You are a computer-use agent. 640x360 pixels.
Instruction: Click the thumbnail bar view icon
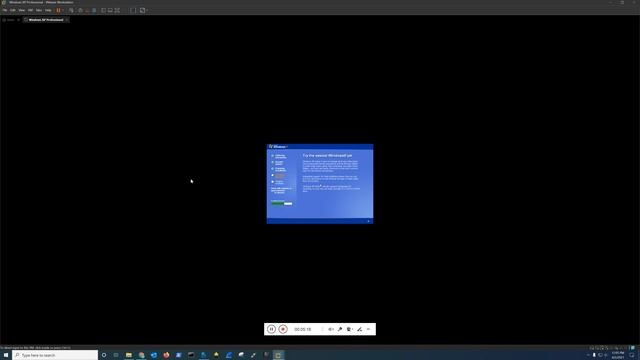point(110,10)
